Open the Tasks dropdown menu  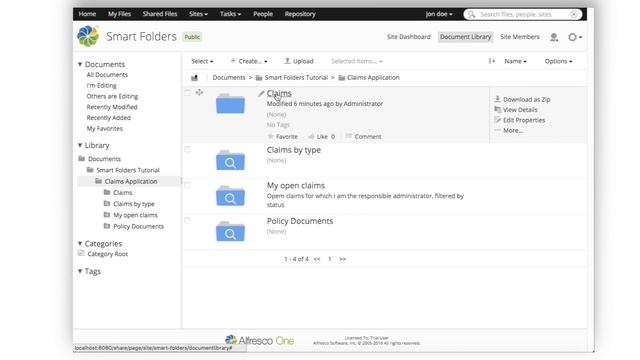point(230,14)
